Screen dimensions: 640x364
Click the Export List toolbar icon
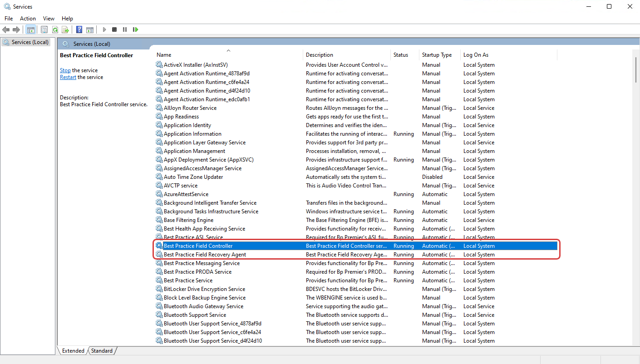65,30
